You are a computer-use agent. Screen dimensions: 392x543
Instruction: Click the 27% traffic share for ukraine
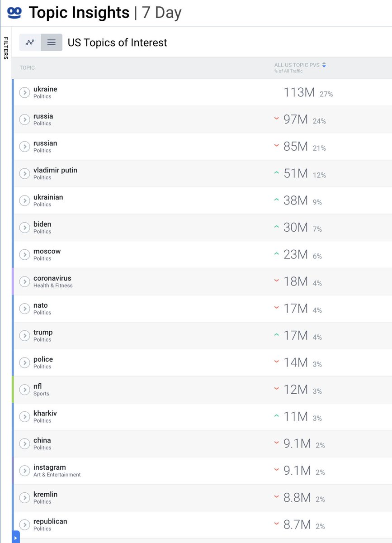pos(326,94)
